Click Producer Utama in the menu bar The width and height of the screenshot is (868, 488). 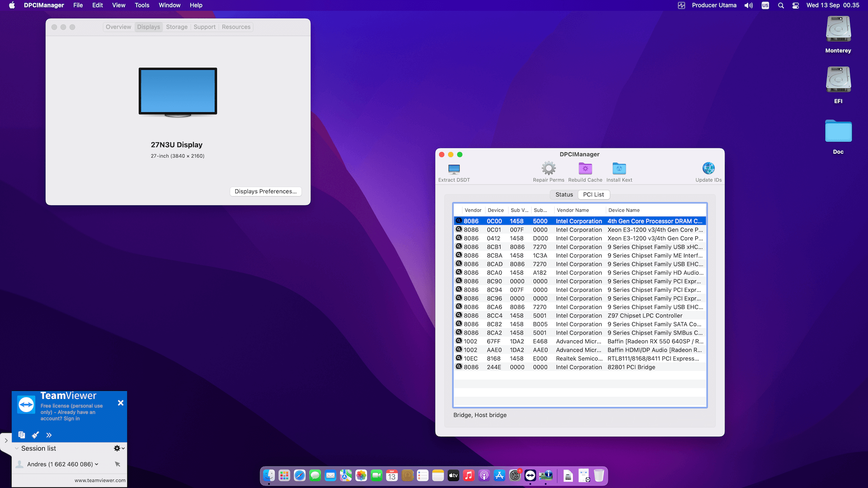coord(714,5)
